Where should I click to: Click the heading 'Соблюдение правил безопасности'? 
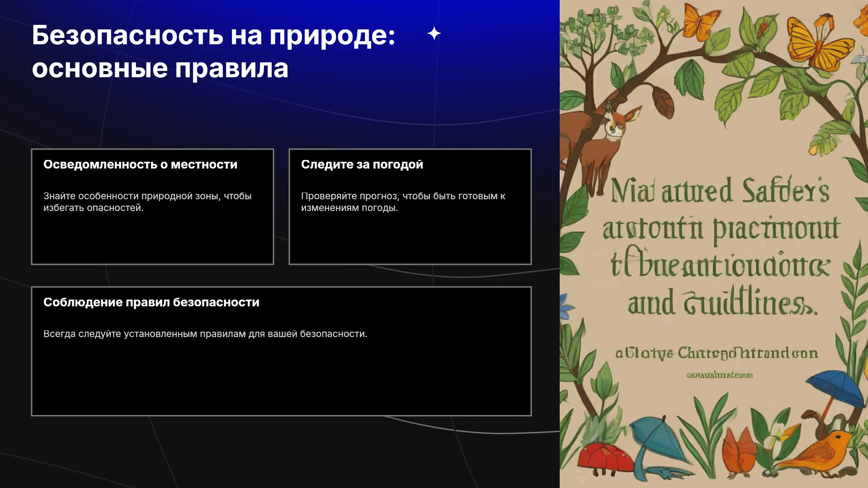click(151, 302)
